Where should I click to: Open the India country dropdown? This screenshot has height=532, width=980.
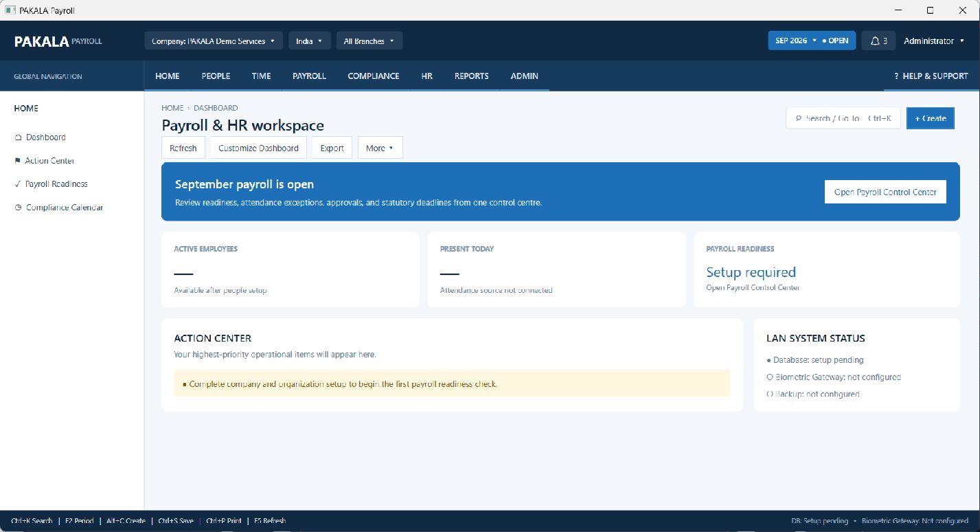[310, 41]
